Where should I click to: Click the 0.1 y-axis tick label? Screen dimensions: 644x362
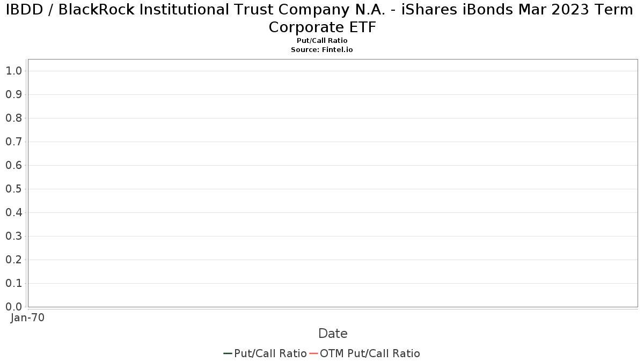13,283
